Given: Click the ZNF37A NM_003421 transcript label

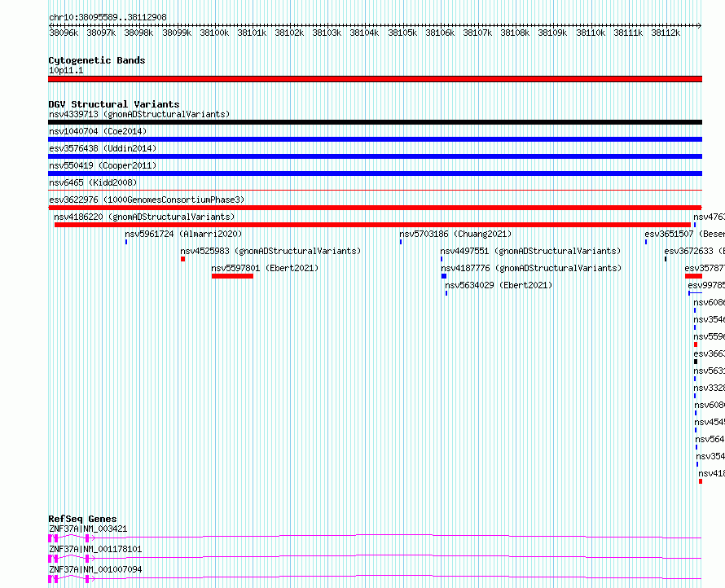Looking at the screenshot, I should point(88,529).
